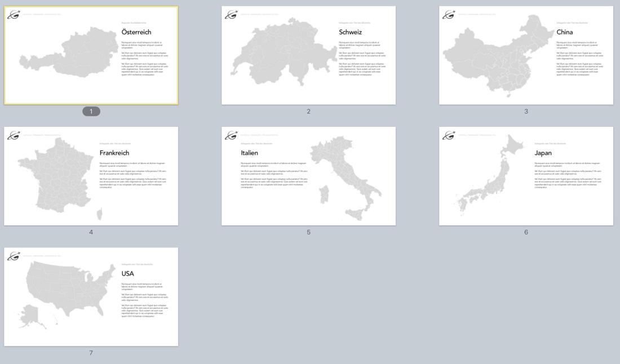Click the logo icon on USA slide
Viewport: 620px width, 364px height.
tap(12, 256)
